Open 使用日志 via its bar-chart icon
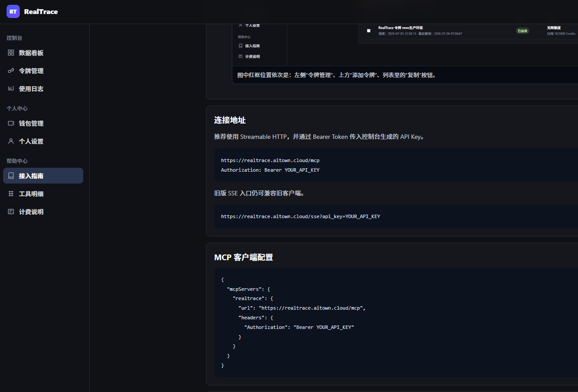 click(x=11, y=88)
